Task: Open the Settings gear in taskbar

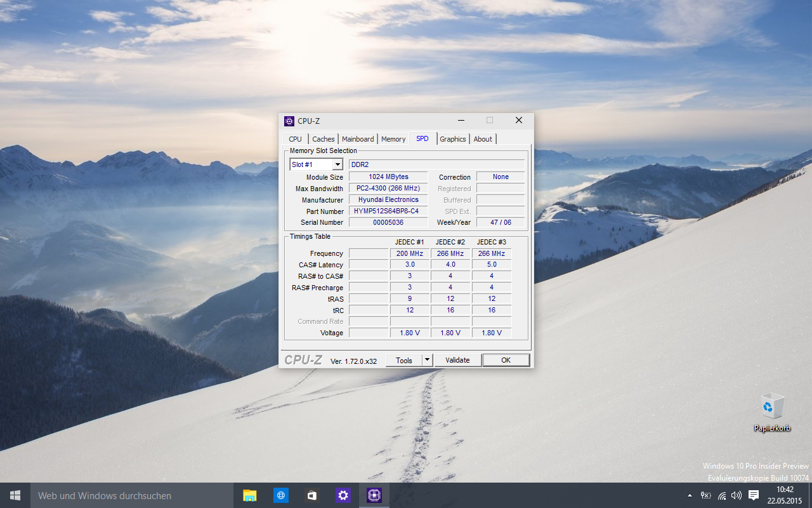Action: coord(343,495)
